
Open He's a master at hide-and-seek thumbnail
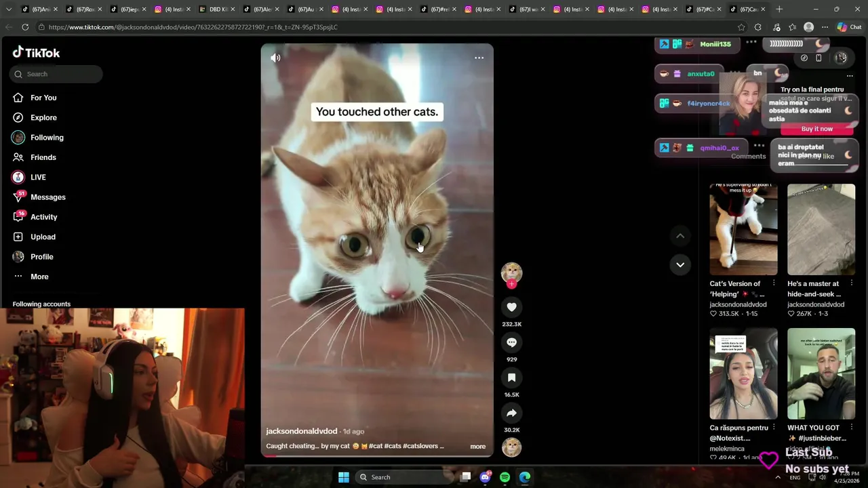(821, 229)
